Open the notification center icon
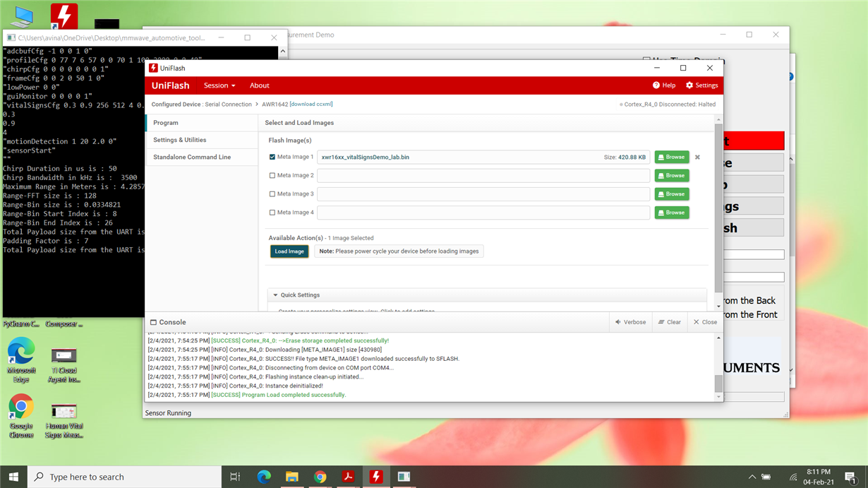This screenshot has width=868, height=488. coord(851,477)
